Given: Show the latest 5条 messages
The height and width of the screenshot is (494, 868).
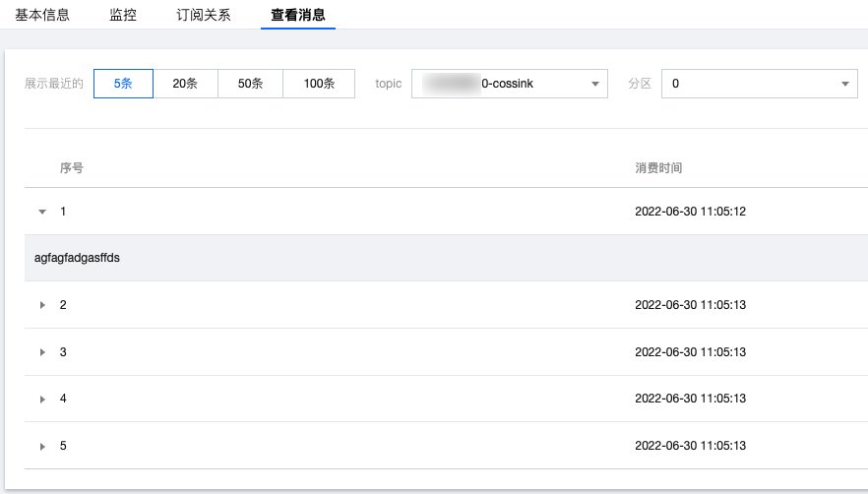Looking at the screenshot, I should (x=123, y=84).
